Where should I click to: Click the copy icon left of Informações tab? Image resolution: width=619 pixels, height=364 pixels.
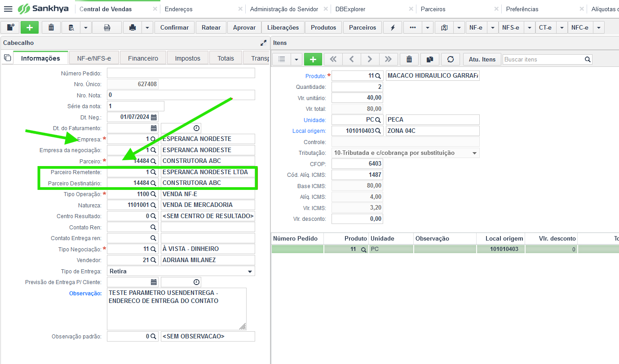coord(7,58)
